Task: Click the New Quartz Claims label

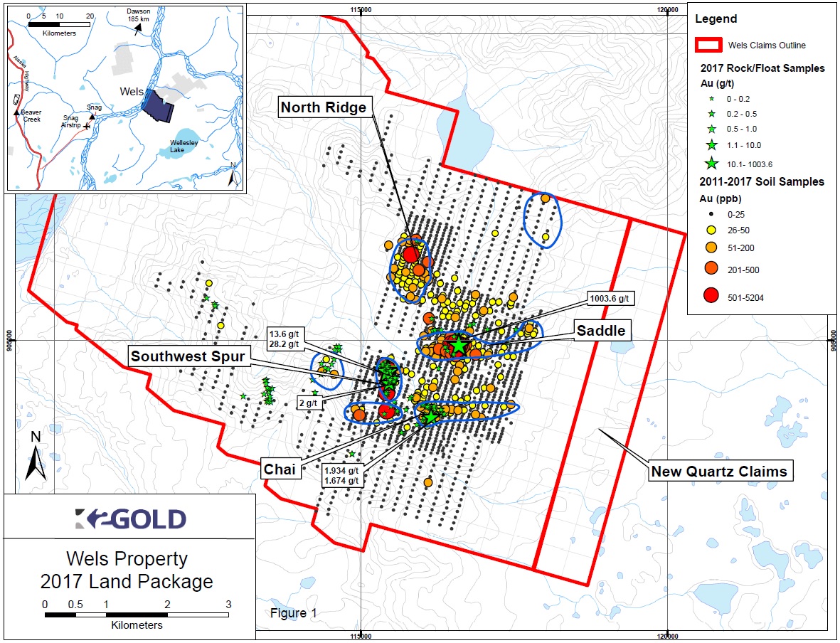Action: pos(720,472)
